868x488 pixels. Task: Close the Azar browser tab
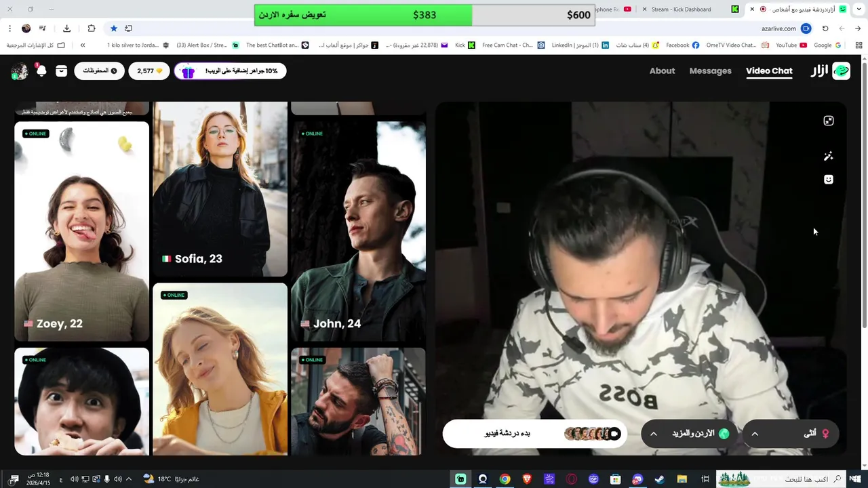tap(751, 9)
